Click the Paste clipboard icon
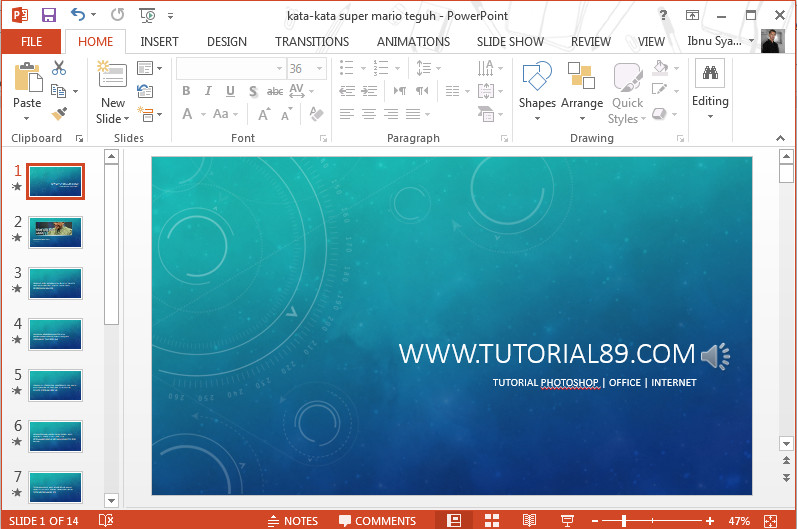This screenshot has width=797, height=529. 27,77
